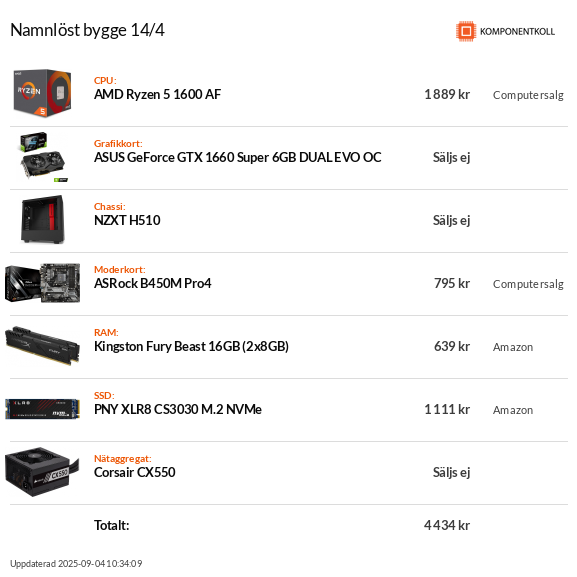
Task: Visit Computersalg store for the motherboard
Action: click(528, 284)
